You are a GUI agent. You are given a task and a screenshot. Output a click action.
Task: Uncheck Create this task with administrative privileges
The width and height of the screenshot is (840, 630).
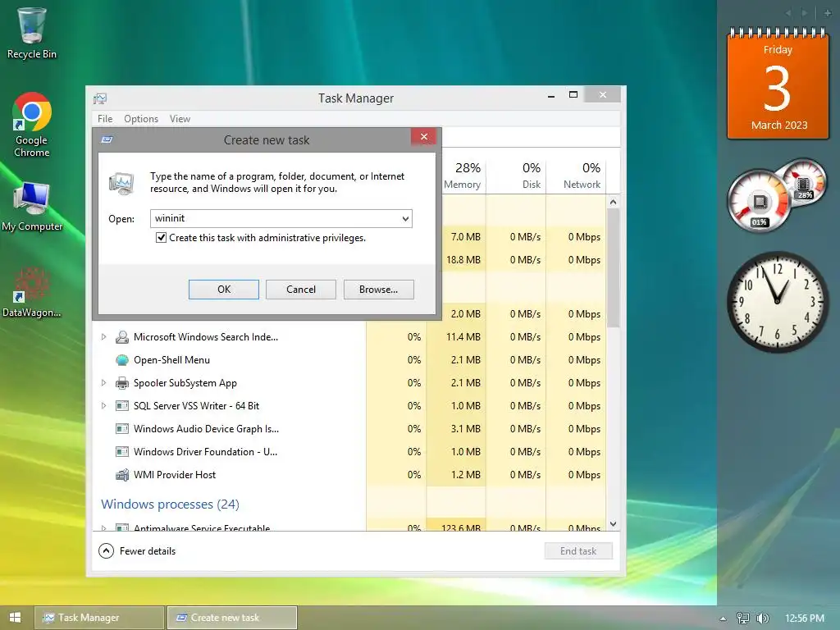(161, 237)
